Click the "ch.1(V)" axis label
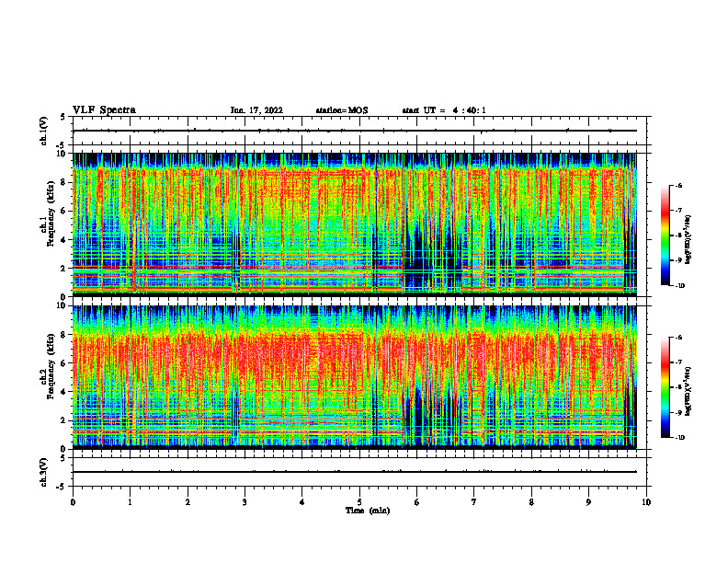This screenshot has height=563, width=728. click(x=44, y=131)
